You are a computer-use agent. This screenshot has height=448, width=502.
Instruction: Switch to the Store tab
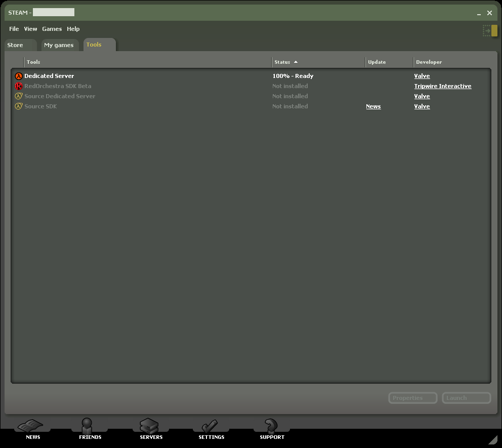tap(15, 45)
